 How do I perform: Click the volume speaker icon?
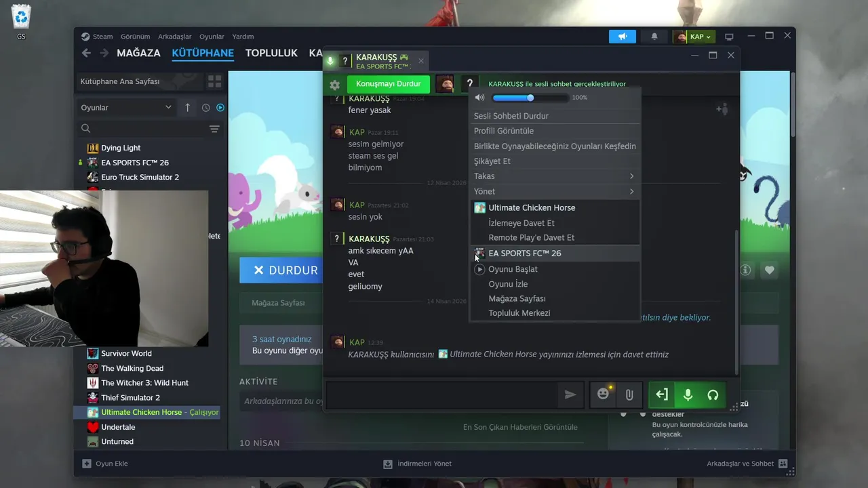[480, 98]
